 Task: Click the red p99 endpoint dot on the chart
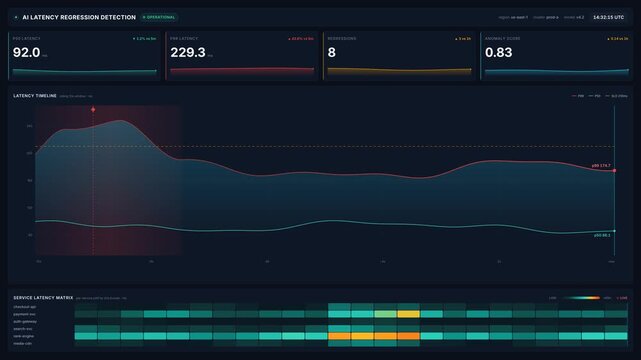pyautogui.click(x=614, y=171)
